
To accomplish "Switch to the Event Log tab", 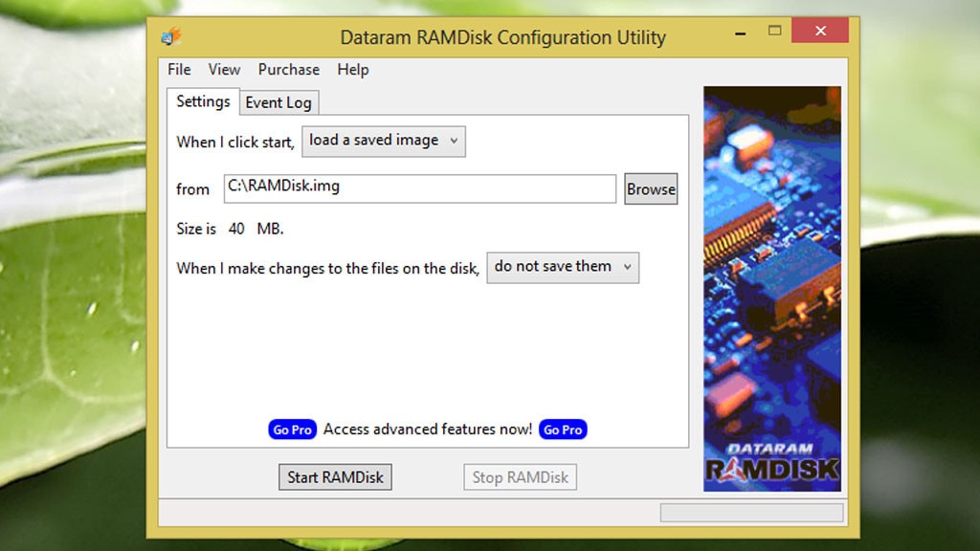I will (278, 102).
